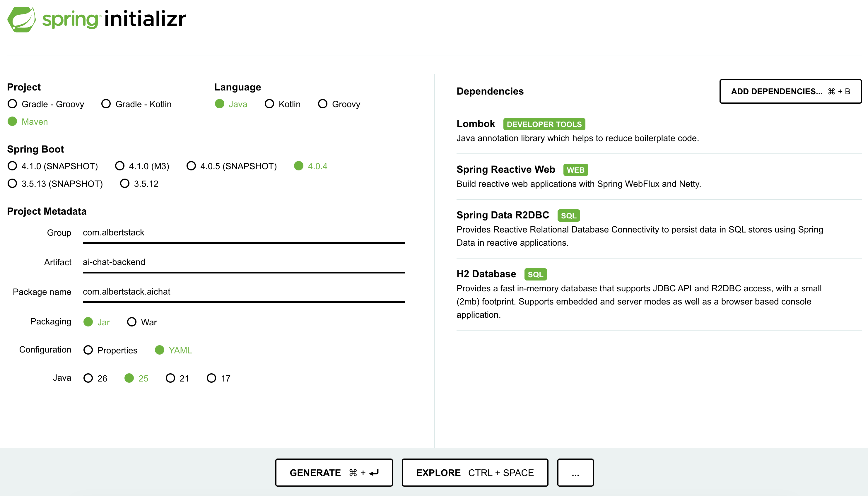The width and height of the screenshot is (868, 496).
Task: Click the spring initializr title text
Action: point(115,19)
